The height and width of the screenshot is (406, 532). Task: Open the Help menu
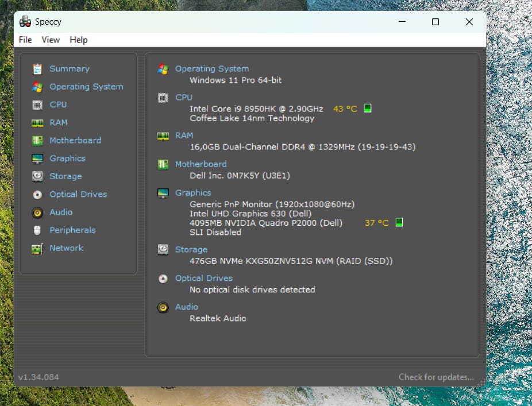79,40
